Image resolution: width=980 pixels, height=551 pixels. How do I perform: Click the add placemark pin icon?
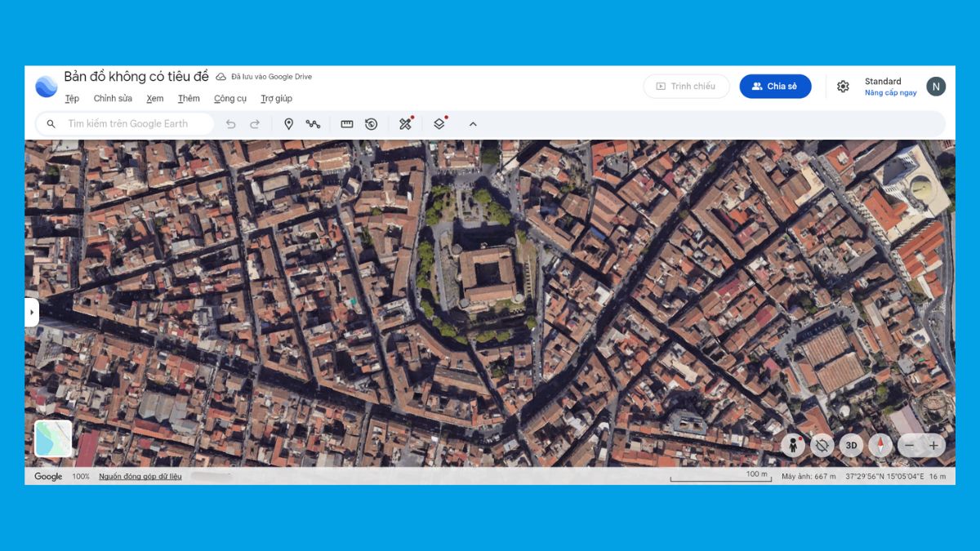[288, 124]
